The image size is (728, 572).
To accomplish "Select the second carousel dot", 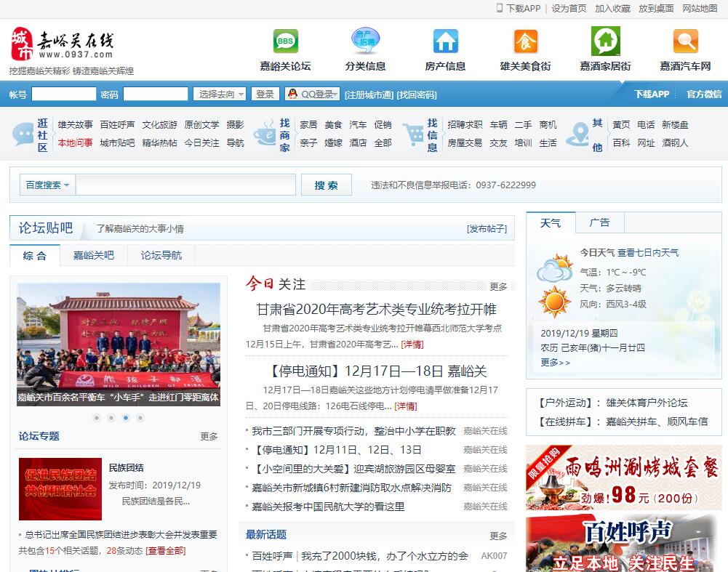I will (x=111, y=418).
